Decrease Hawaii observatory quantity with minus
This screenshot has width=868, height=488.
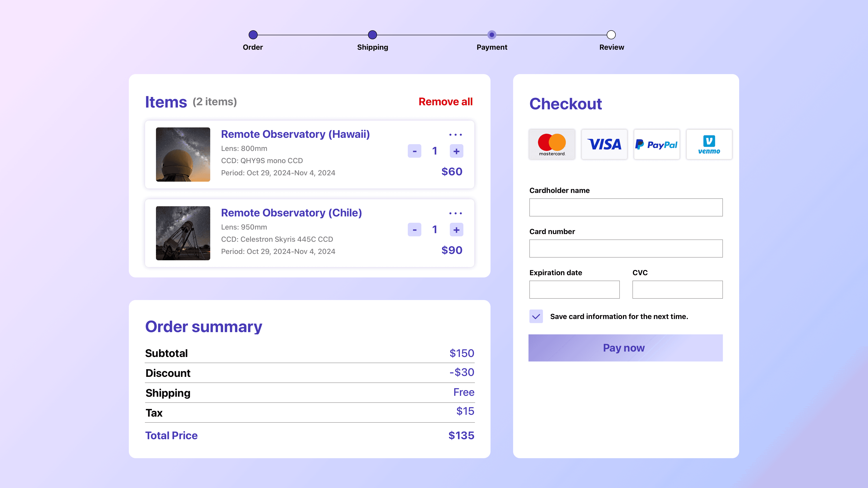coord(415,151)
